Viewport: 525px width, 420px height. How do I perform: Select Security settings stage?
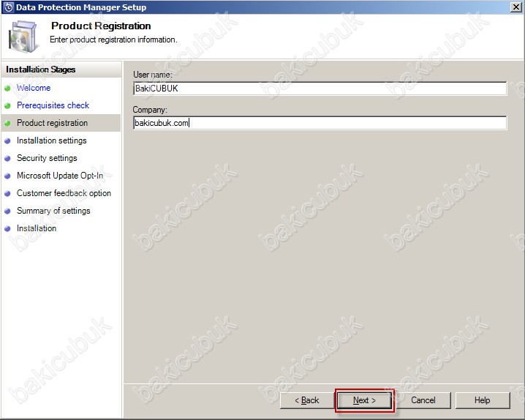point(47,158)
